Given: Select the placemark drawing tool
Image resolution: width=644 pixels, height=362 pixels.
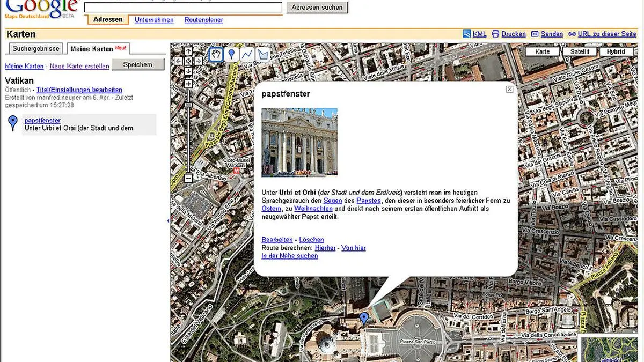Looking at the screenshot, I should click(231, 53).
